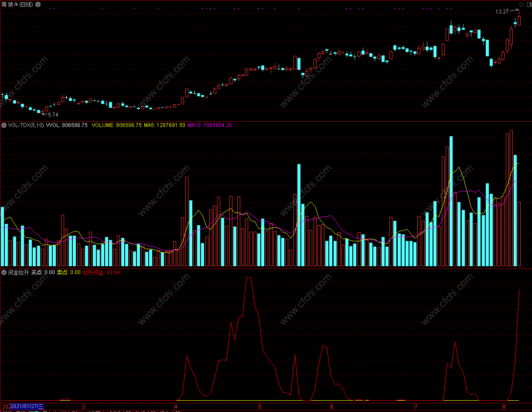Jump to month 5 on the time axis
The image size is (532, 412).
[x=260, y=407]
